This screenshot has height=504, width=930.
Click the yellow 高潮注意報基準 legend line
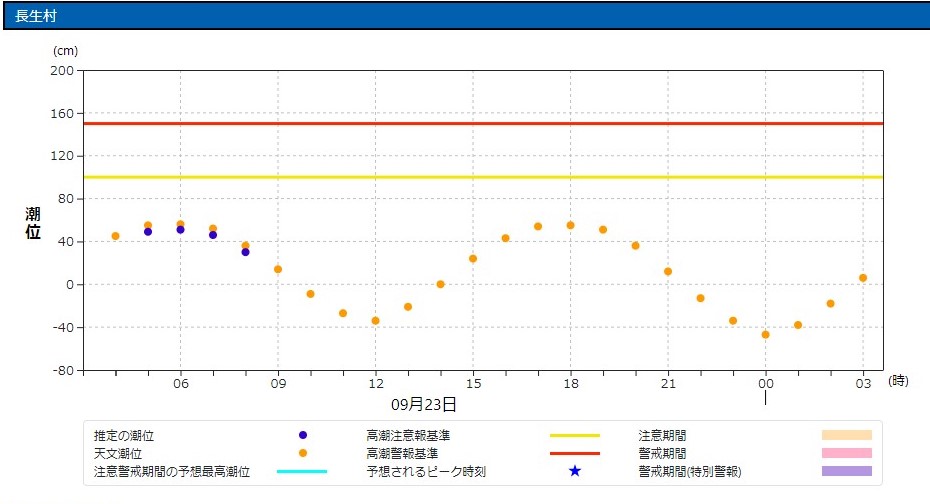click(x=575, y=436)
